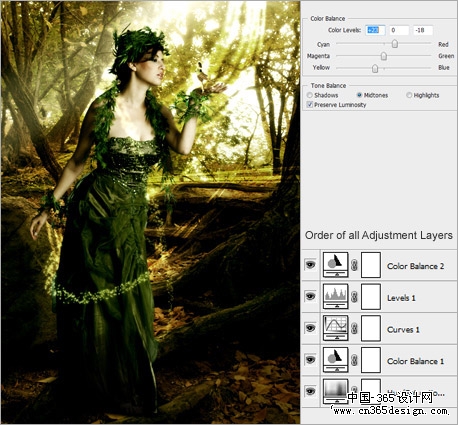This screenshot has width=458, height=425.
Task: Select the Curves 1 layer name
Action: point(403,330)
